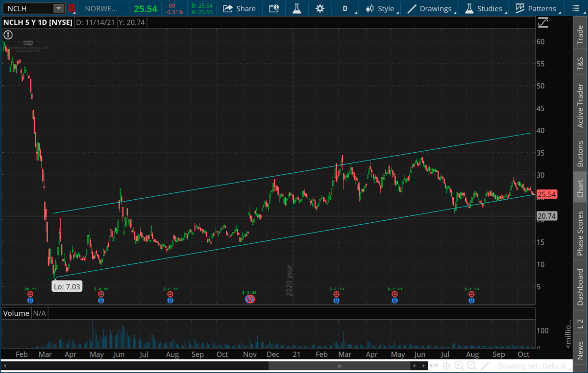Image resolution: width=588 pixels, height=373 pixels.
Task: Click the blue earnings bulb icon under $-0.99
Action: (x=101, y=301)
